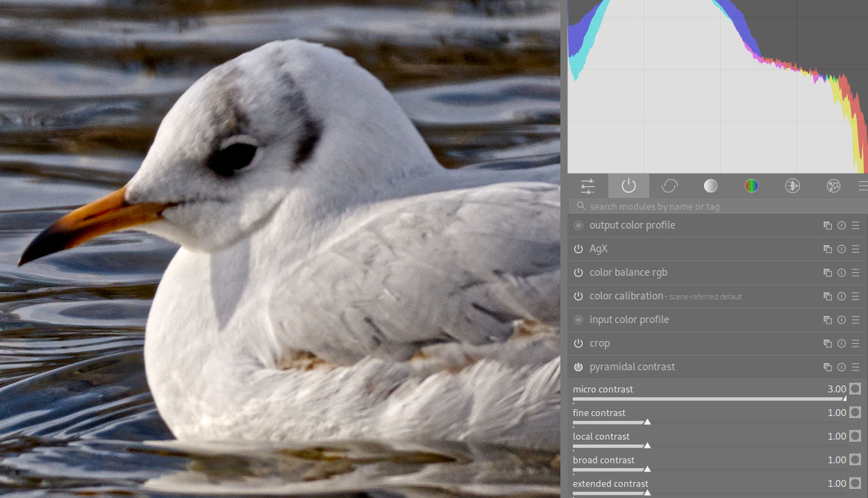Create a multiple instance of AgX
This screenshot has width=868, height=498.
[828, 249]
